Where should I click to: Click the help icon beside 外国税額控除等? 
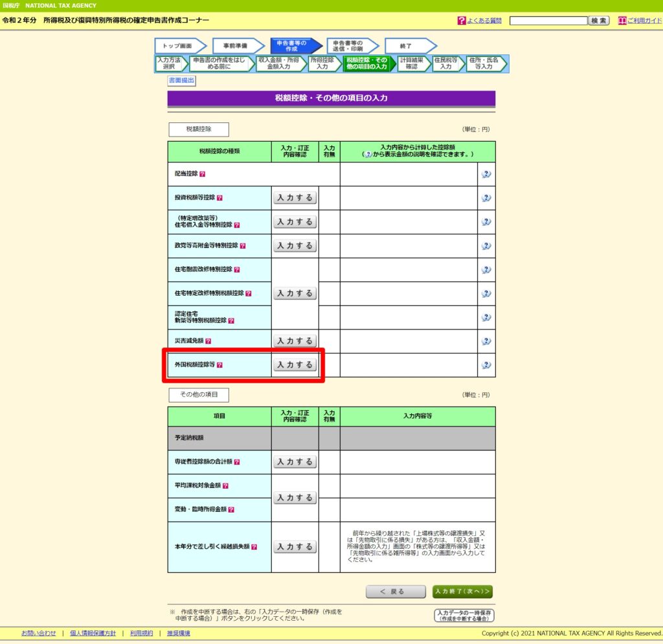219,365
